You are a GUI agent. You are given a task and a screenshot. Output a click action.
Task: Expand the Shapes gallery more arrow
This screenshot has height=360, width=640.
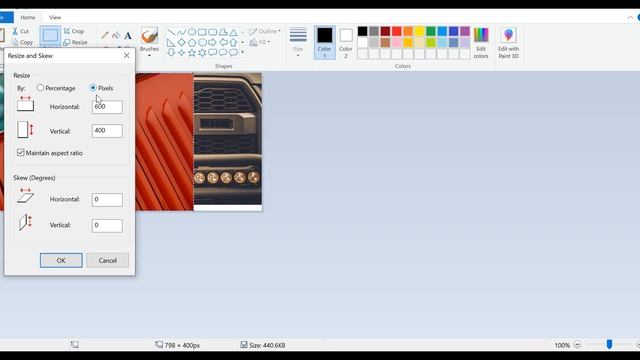coord(242,52)
